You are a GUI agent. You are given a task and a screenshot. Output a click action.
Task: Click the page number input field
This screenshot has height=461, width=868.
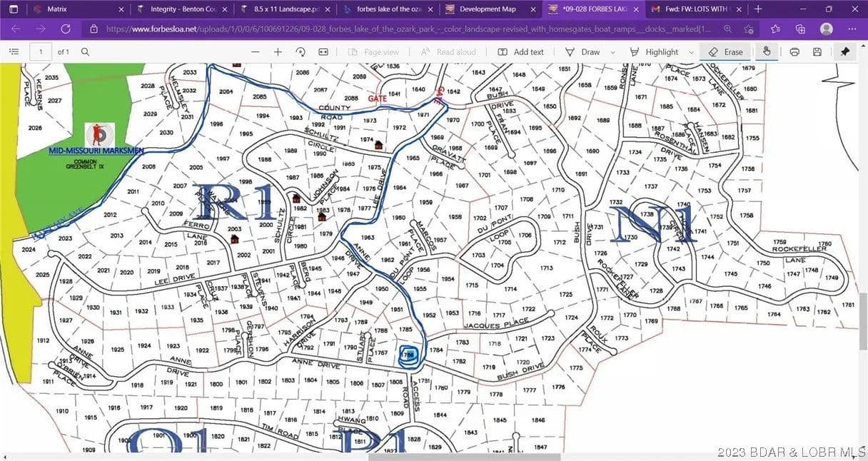(41, 52)
